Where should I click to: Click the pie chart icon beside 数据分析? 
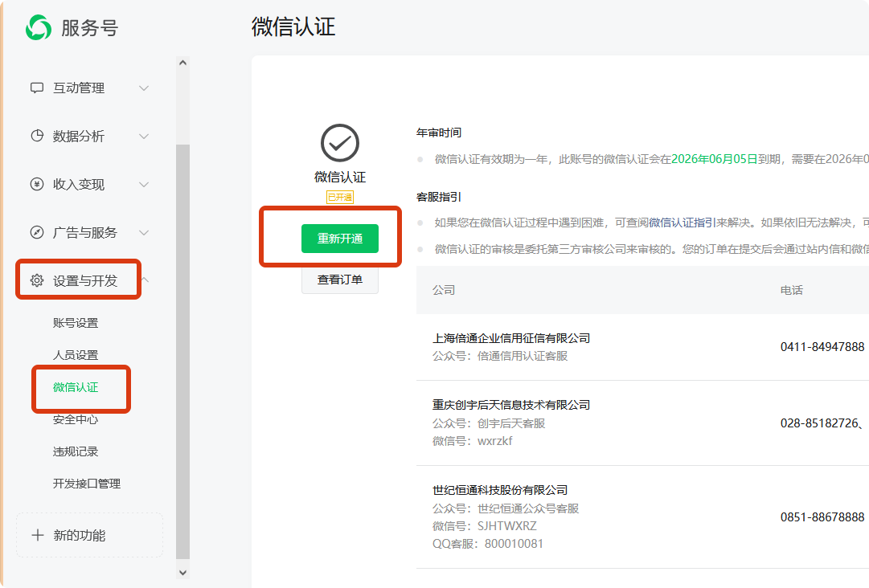37,137
